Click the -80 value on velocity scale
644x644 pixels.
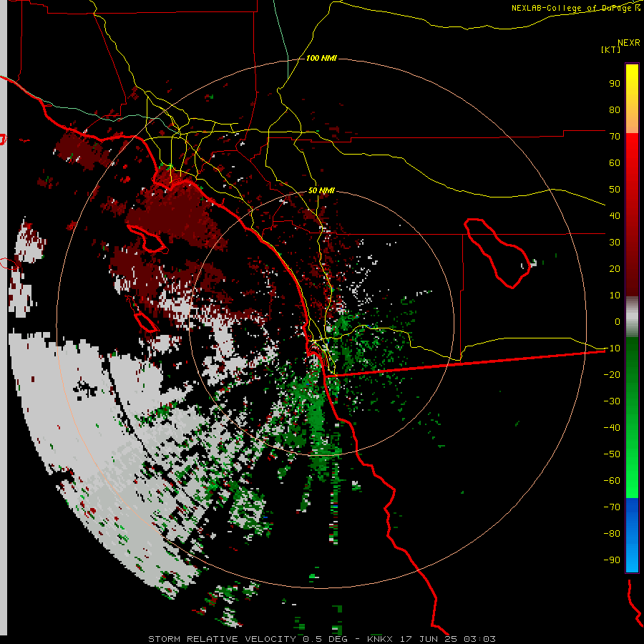(x=612, y=534)
